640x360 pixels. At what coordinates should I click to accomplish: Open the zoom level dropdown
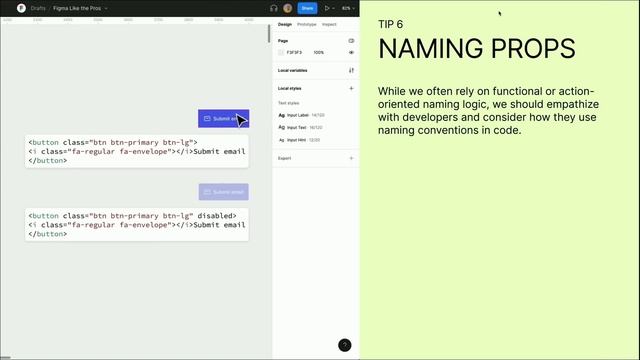pos(348,8)
